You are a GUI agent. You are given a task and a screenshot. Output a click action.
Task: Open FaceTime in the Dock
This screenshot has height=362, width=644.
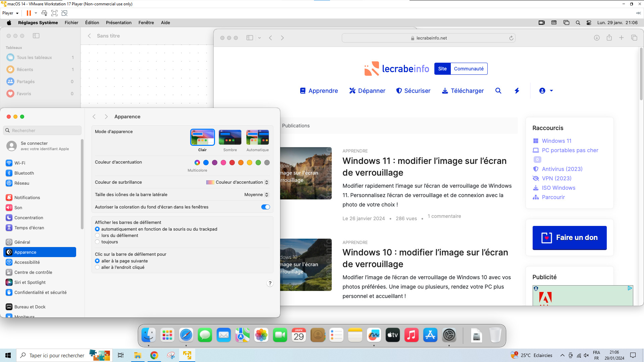tap(280, 335)
